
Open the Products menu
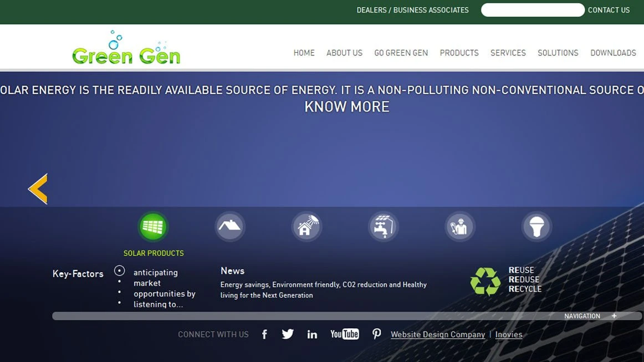pos(459,53)
